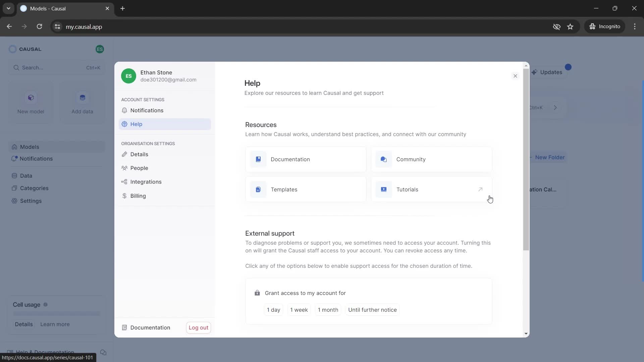Open People organisation settings
The image size is (644, 362).
pyautogui.click(x=165, y=168)
